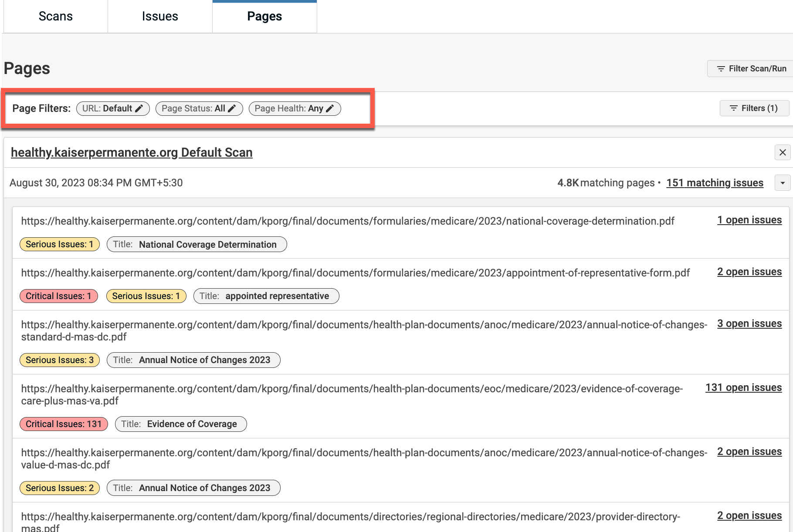
Task: Edit the URL filter pencil icon
Action: click(139, 108)
